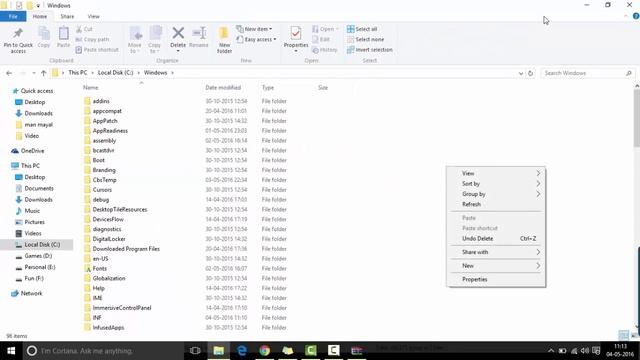Expand the address bar history dropdown
The height and width of the screenshot is (360, 640).
point(520,73)
